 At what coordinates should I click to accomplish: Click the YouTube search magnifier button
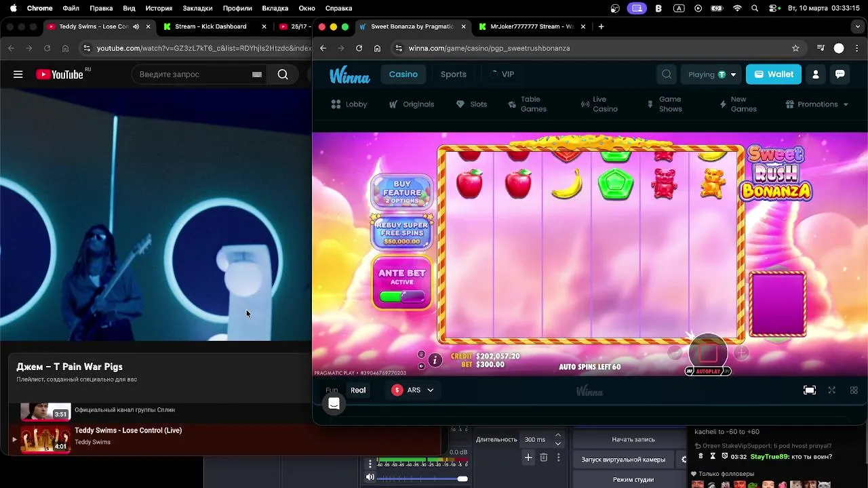tap(283, 75)
